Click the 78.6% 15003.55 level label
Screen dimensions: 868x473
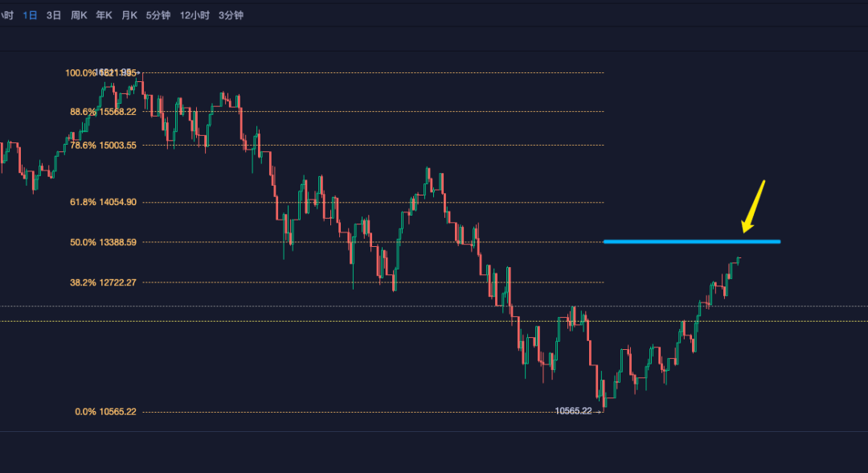104,146
